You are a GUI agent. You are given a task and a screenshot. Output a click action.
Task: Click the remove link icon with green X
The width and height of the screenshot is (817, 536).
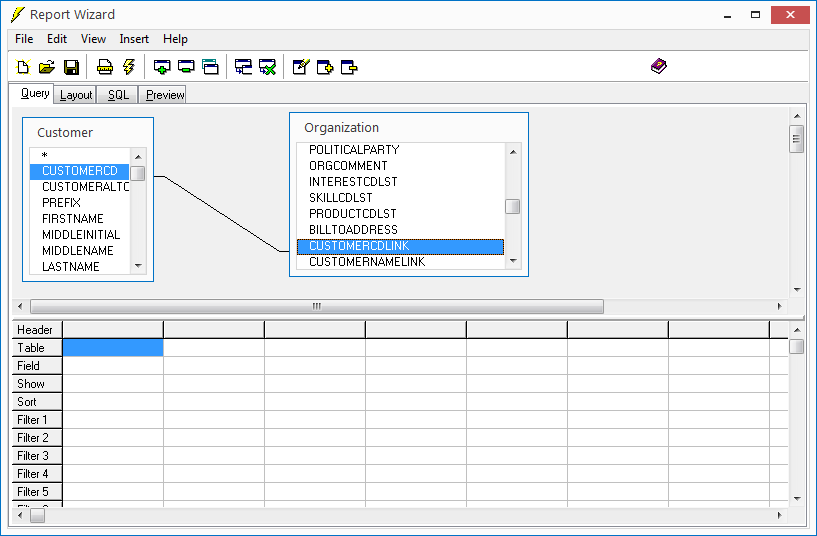click(x=267, y=67)
